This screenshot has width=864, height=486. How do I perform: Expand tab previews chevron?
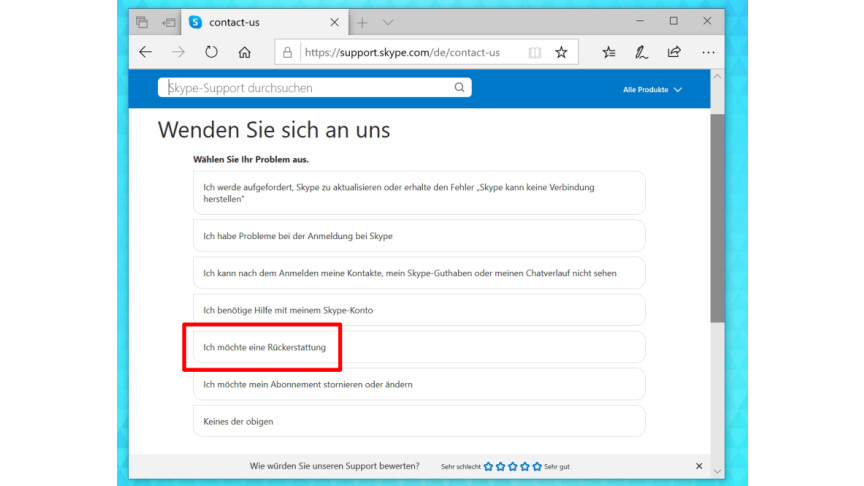pyautogui.click(x=388, y=23)
